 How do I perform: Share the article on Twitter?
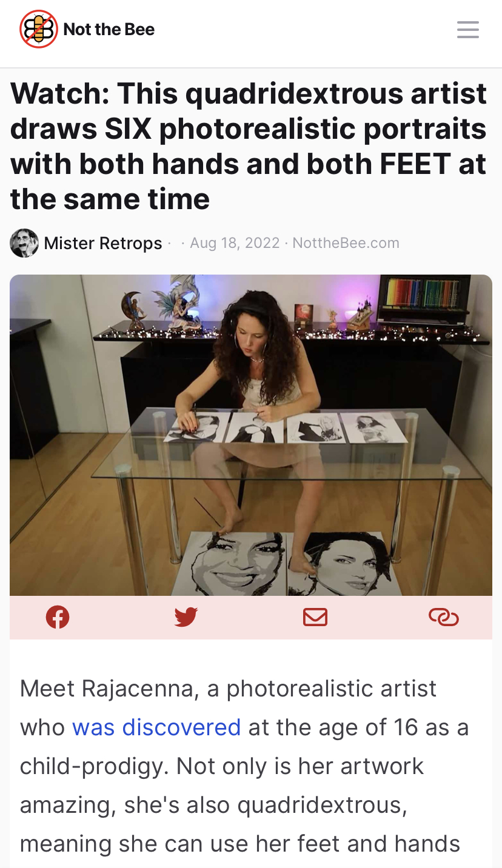pyautogui.click(x=186, y=617)
